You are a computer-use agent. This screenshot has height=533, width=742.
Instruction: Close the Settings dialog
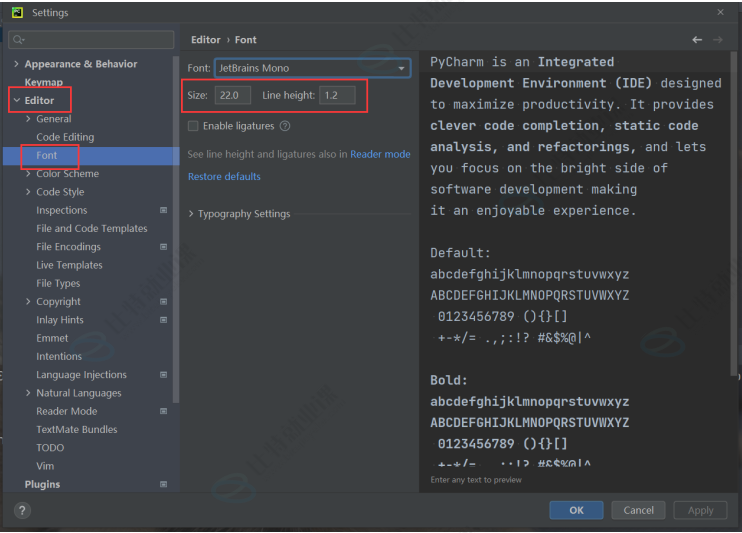(x=720, y=12)
